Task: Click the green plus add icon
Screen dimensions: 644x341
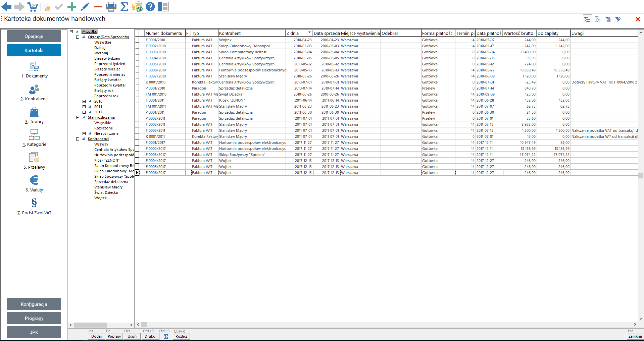Action: 72,7
